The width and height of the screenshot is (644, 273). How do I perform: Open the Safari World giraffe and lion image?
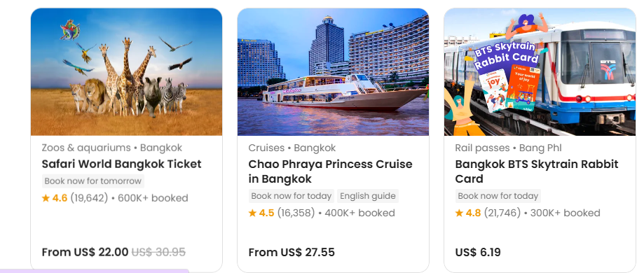click(127, 72)
